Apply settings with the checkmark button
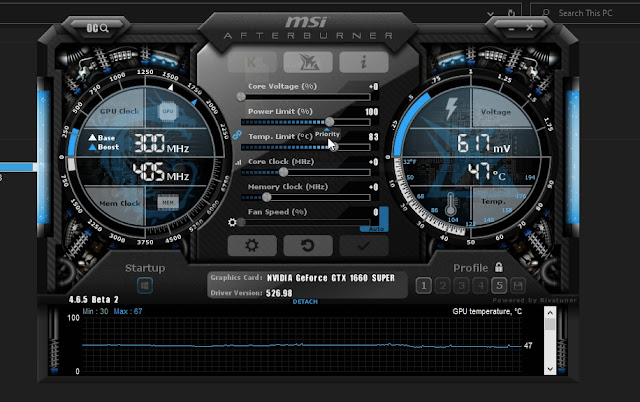This screenshot has height=402, width=640. coord(364,246)
